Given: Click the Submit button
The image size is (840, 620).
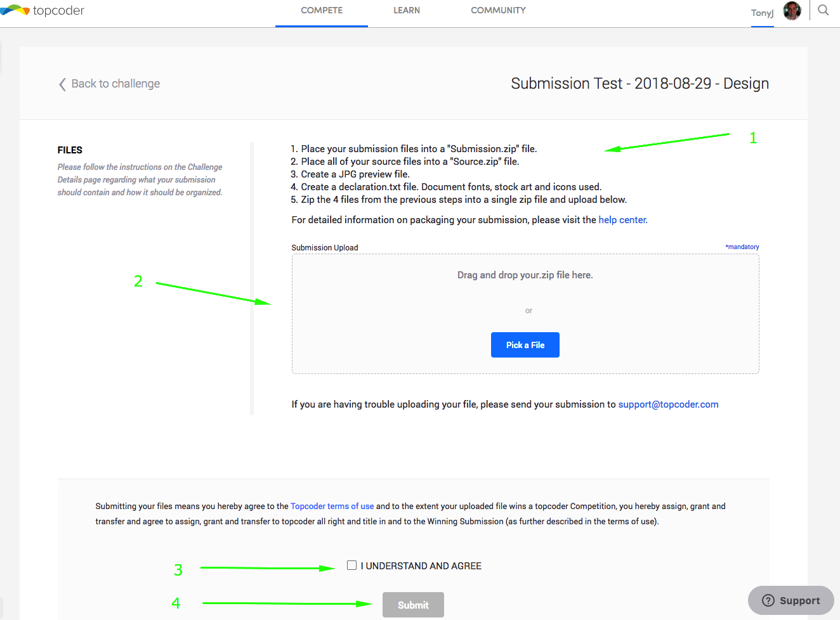Looking at the screenshot, I should click(413, 605).
